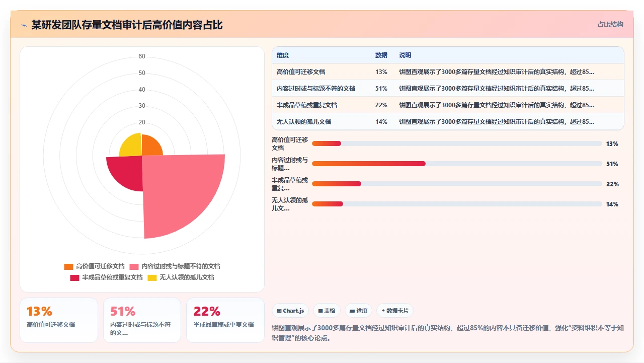Toggle yellow legend swatch 无人认领的孤儿文档
This screenshot has height=363, width=644.
click(x=152, y=277)
